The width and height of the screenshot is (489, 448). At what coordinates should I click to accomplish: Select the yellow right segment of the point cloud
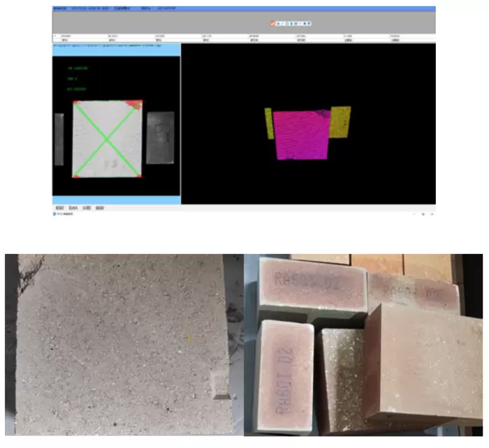coord(340,120)
